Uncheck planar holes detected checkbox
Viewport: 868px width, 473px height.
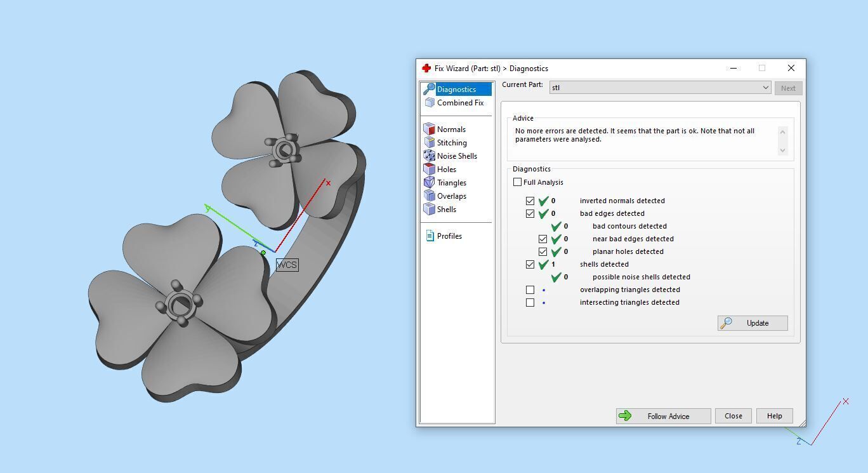[542, 251]
